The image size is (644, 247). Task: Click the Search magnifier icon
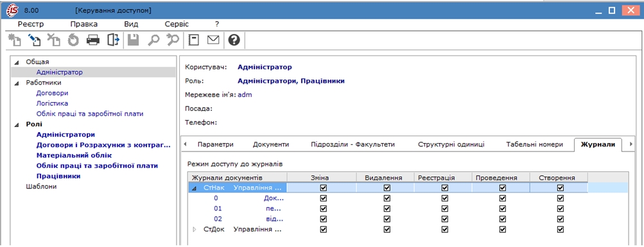[153, 40]
